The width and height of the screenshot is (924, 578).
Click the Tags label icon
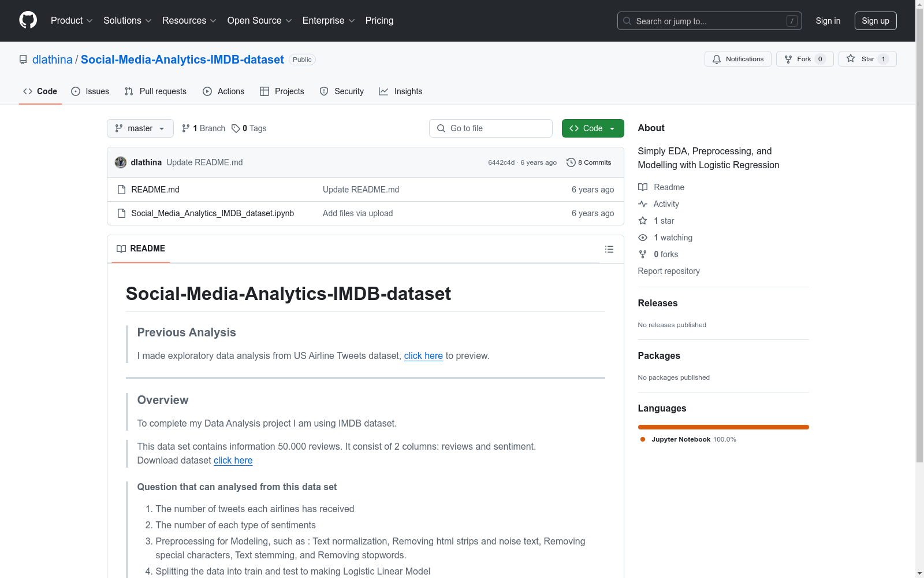tap(236, 128)
